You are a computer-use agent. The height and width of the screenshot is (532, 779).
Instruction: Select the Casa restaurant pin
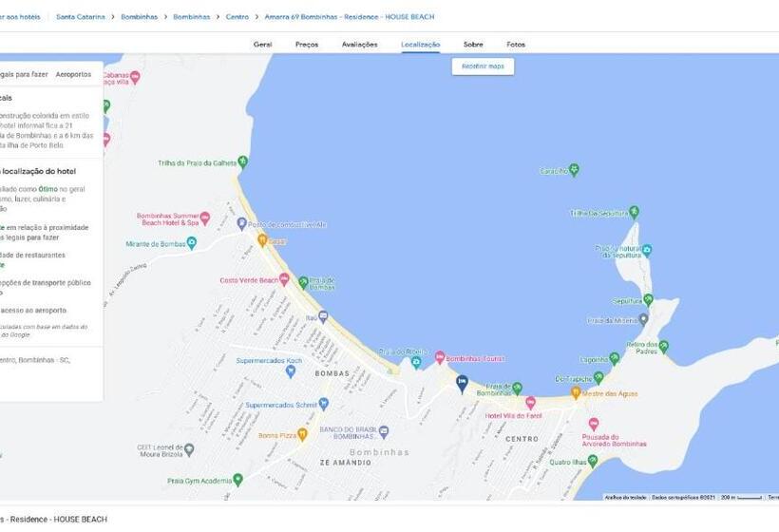pyautogui.click(x=262, y=240)
